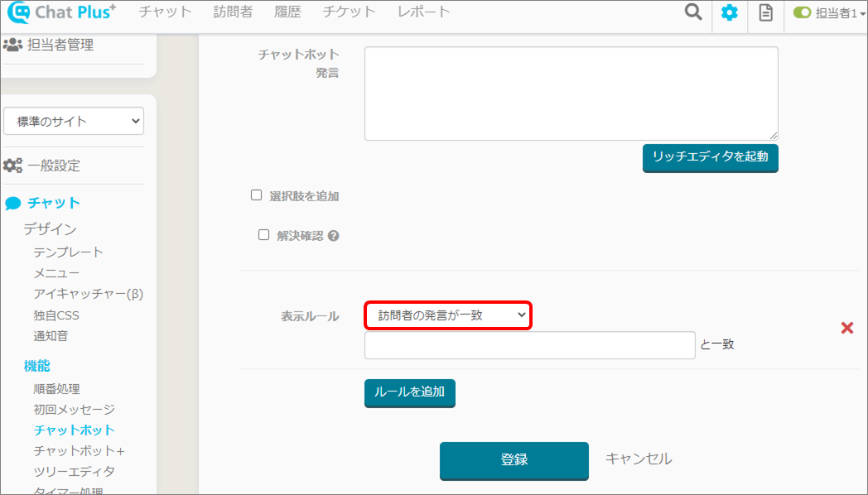Click the リッチエディタを起動 button
This screenshot has height=495, width=868.
point(711,158)
